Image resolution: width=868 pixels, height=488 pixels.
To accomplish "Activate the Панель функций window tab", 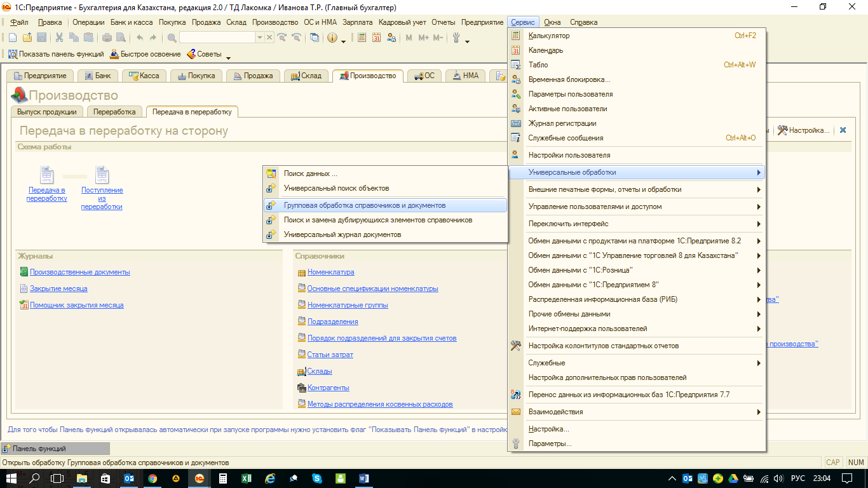I will [55, 449].
